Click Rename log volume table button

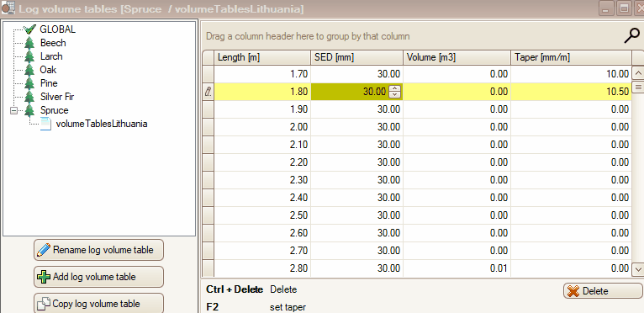[x=98, y=250]
